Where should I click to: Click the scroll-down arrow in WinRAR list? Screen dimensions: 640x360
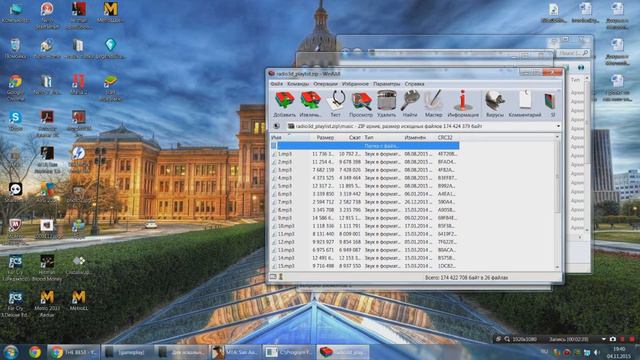558,267
